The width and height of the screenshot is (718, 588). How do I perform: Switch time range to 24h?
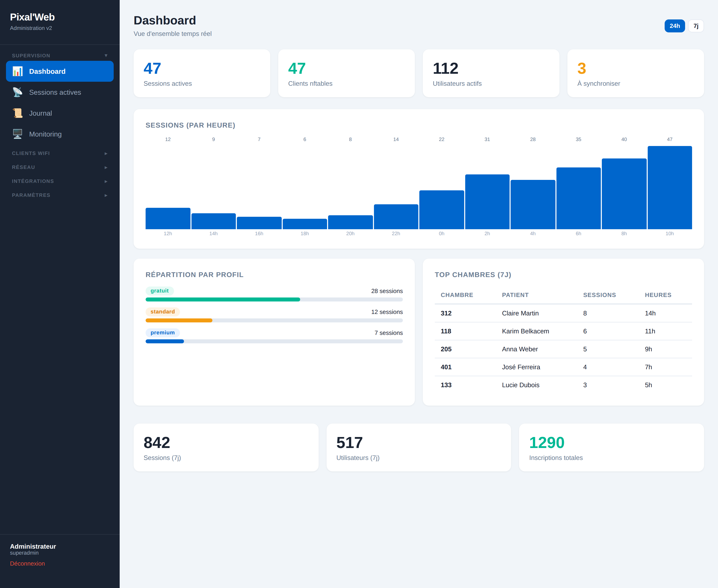pyautogui.click(x=674, y=26)
